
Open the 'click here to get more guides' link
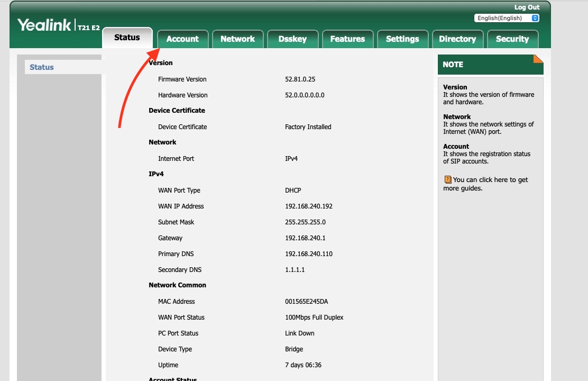coord(485,184)
